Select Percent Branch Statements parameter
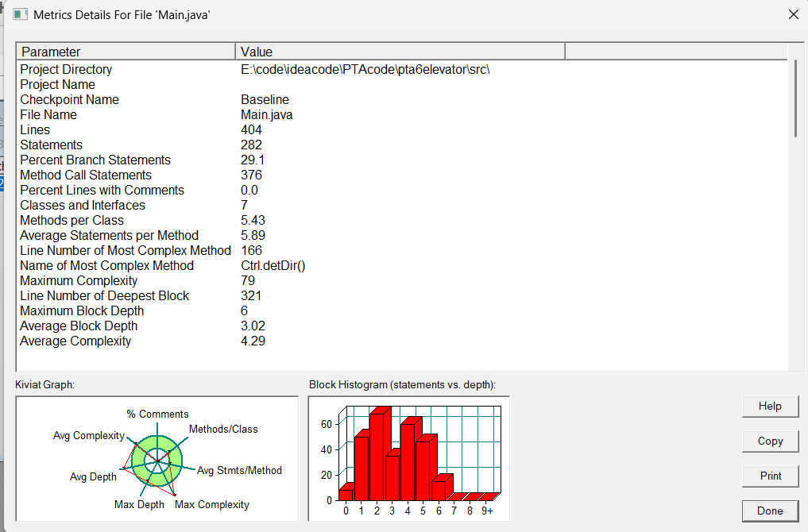 click(x=95, y=160)
